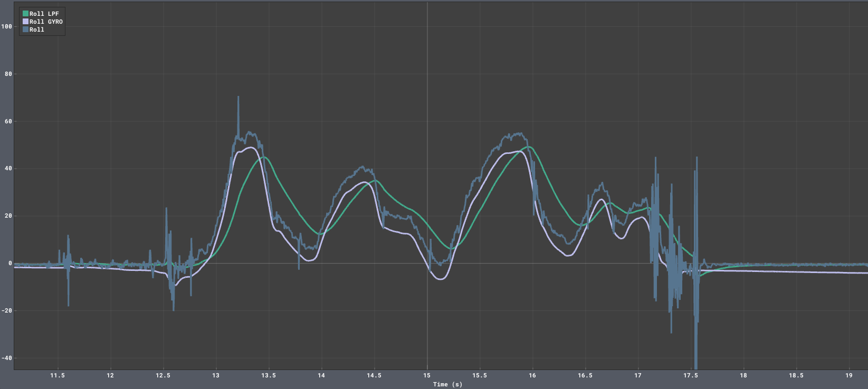Click the 15 tick on the time axis
The image size is (868, 389).
pos(427,375)
